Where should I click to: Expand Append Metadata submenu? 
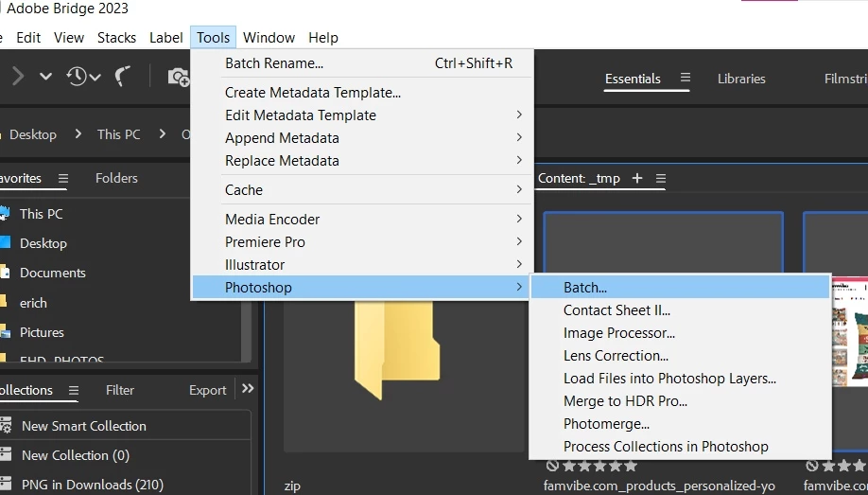click(362, 138)
